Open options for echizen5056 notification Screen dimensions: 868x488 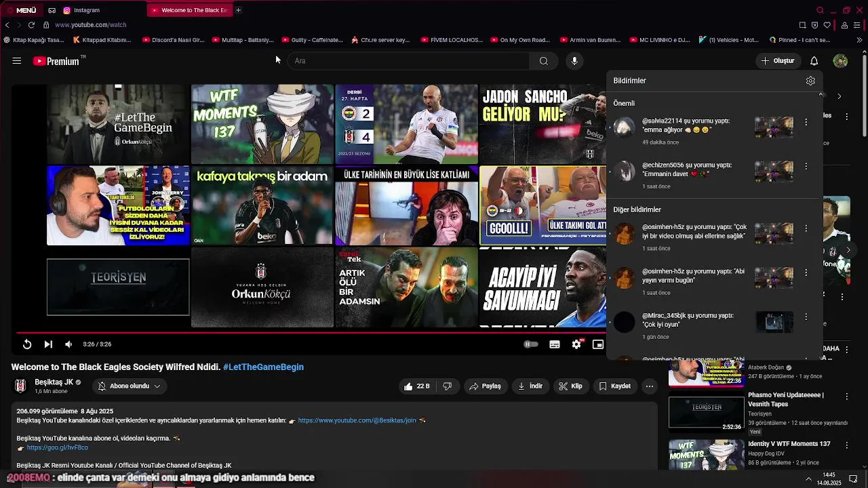pyautogui.click(x=806, y=166)
